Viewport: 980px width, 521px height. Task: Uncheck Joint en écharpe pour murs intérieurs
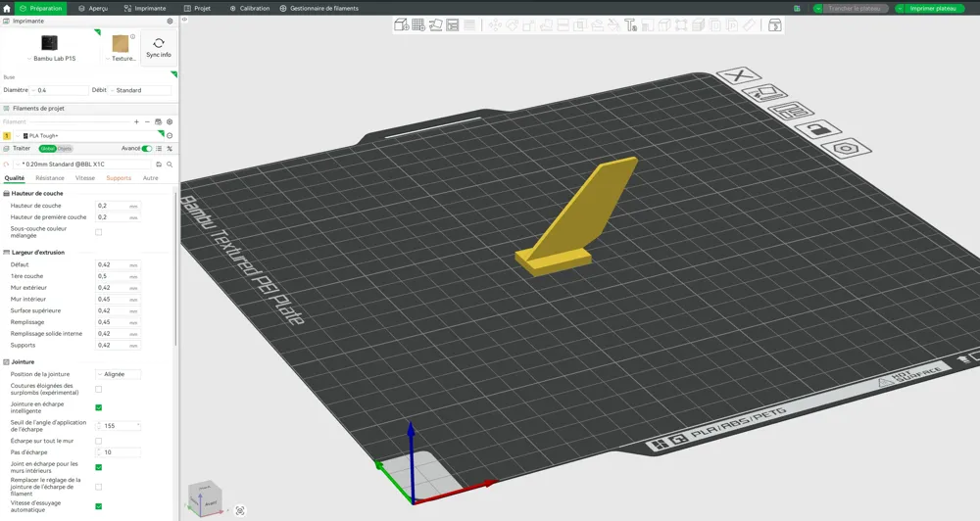coord(98,467)
